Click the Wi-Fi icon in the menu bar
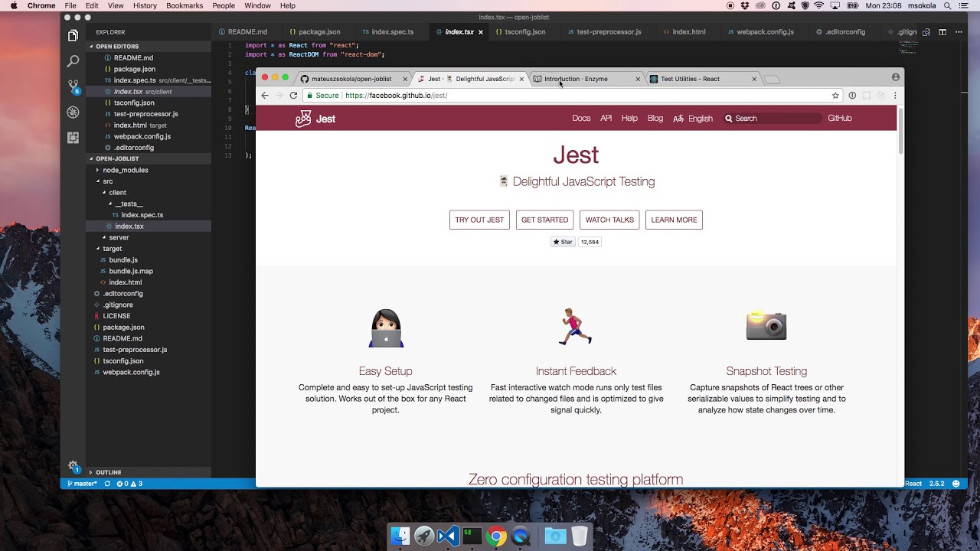Image resolution: width=980 pixels, height=551 pixels. [x=818, y=5]
